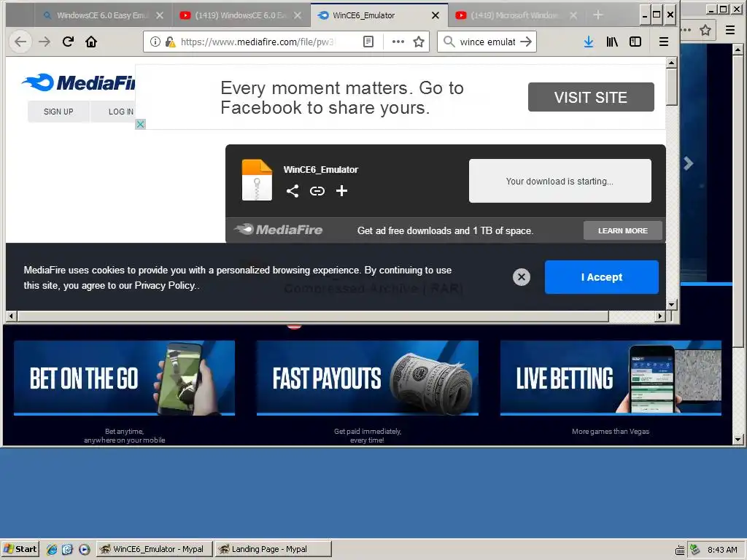Go back with the browser back arrow

[20, 42]
